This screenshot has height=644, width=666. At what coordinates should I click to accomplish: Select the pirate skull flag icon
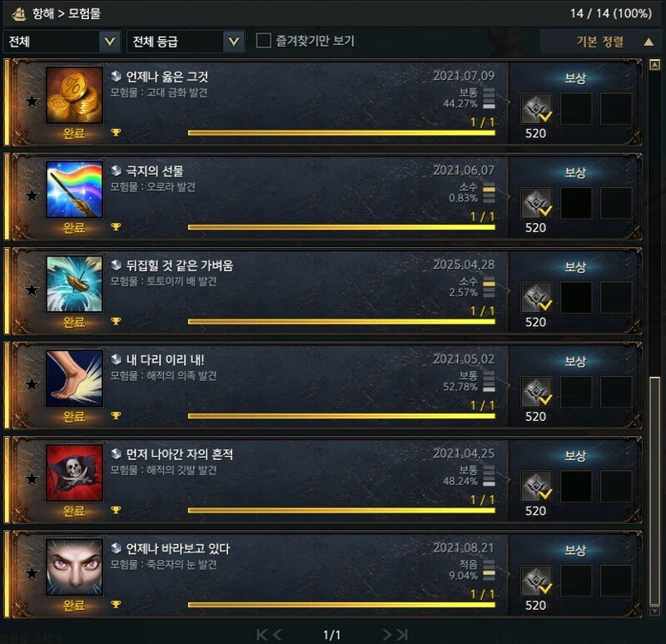click(x=74, y=473)
